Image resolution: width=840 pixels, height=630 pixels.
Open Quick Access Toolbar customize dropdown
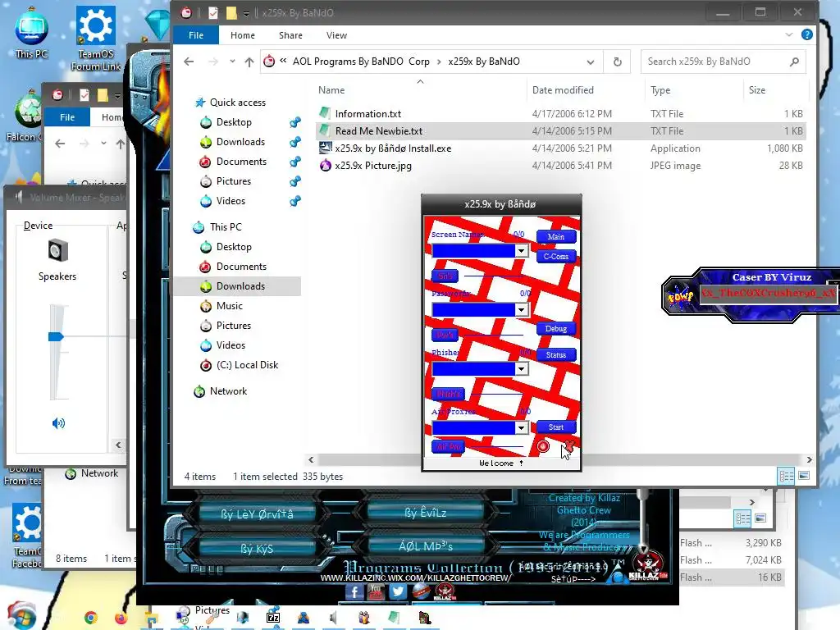click(x=246, y=13)
